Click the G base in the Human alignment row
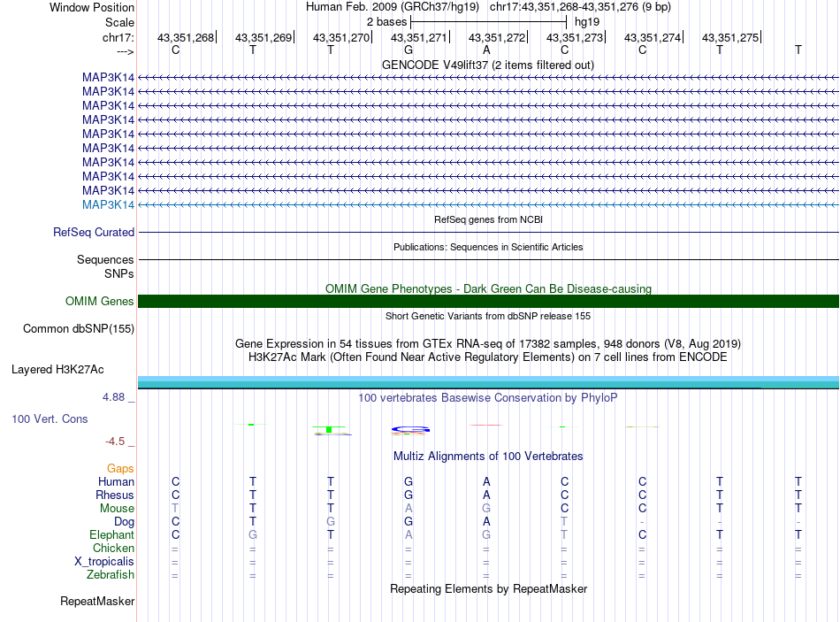The image size is (840, 622). (x=409, y=482)
